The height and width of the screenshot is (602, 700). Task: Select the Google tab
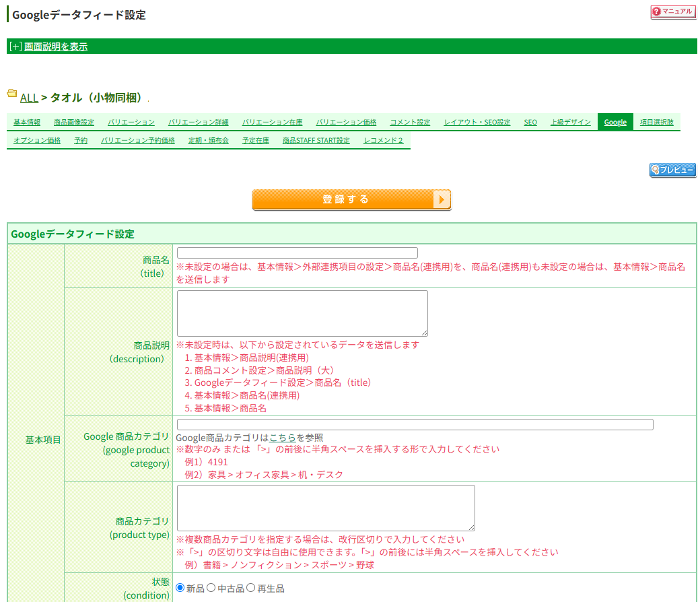tap(615, 122)
